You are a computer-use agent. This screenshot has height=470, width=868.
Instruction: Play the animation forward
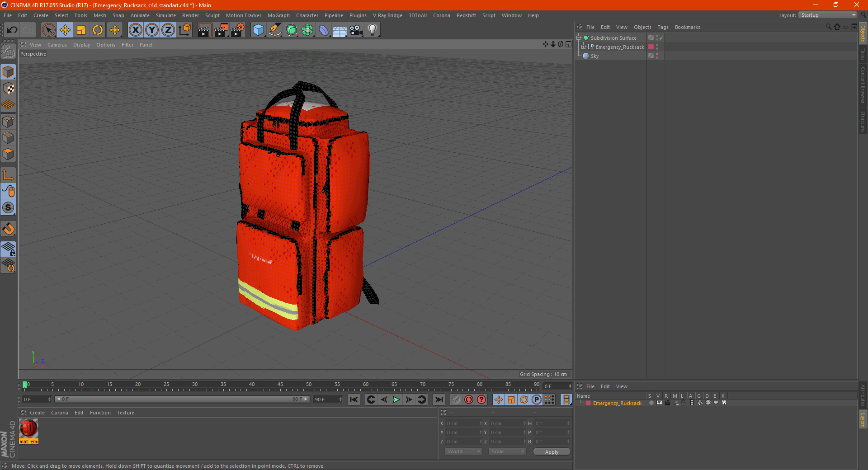point(396,399)
